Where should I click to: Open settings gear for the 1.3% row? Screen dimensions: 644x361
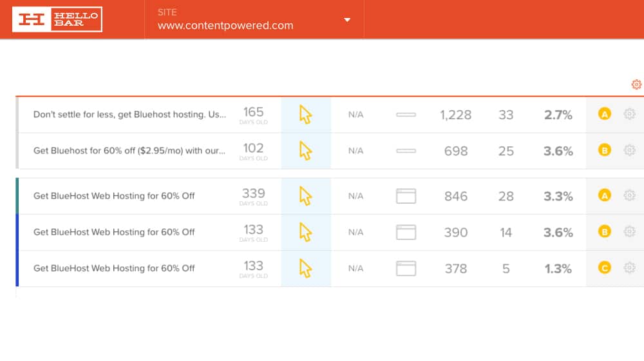pos(630,268)
